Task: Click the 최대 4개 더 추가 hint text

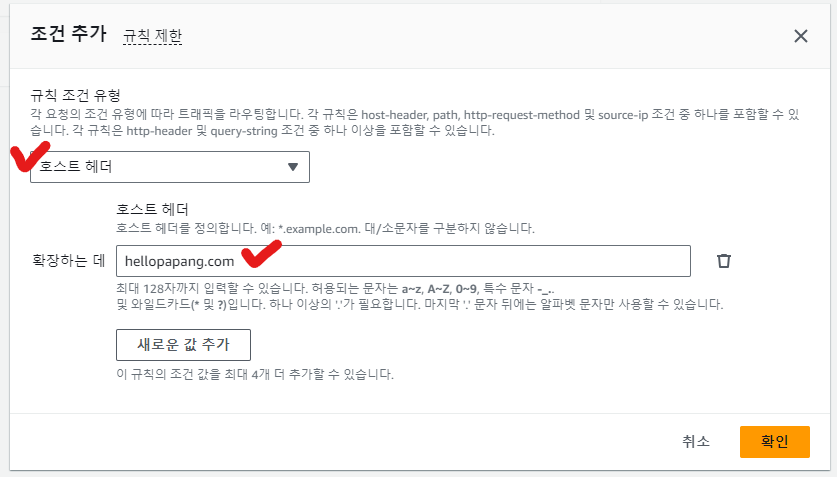Action: (x=255, y=375)
